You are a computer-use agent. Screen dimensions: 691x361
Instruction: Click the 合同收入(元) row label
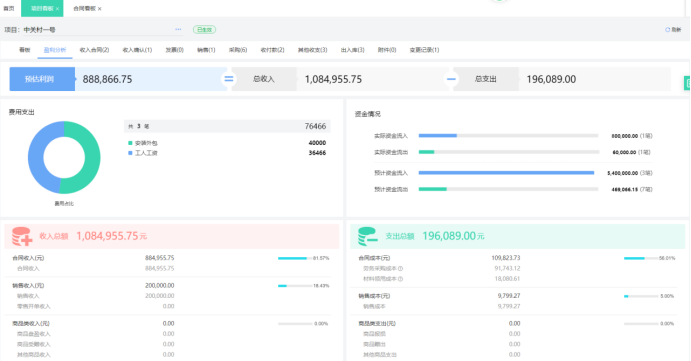click(x=28, y=258)
